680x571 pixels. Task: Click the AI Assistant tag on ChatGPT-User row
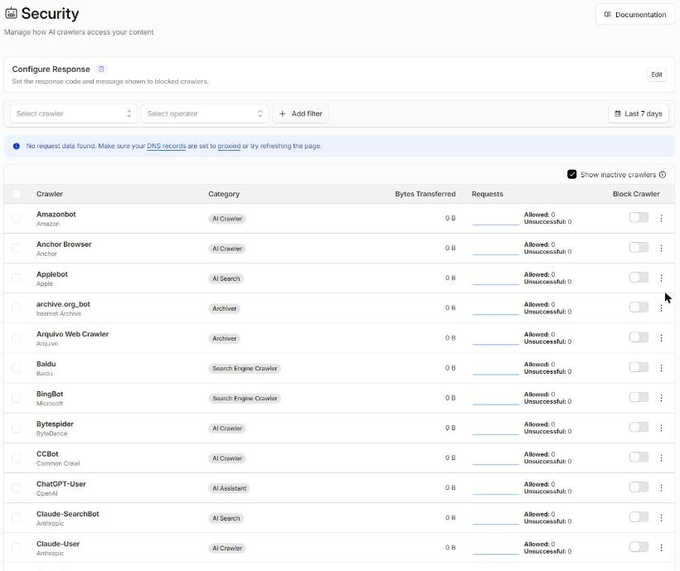pos(229,488)
